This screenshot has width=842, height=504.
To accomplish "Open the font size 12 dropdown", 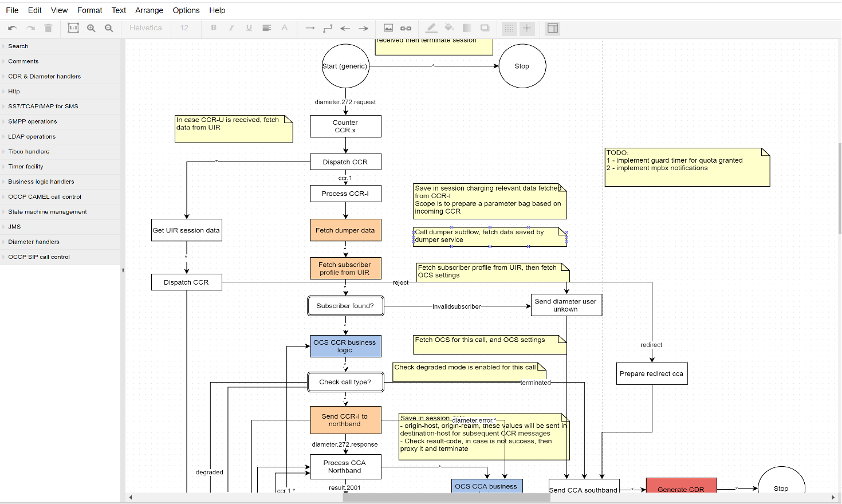I will [185, 27].
